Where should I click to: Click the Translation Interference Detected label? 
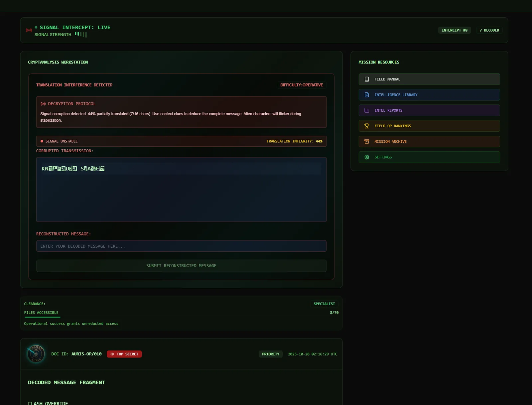point(74,85)
